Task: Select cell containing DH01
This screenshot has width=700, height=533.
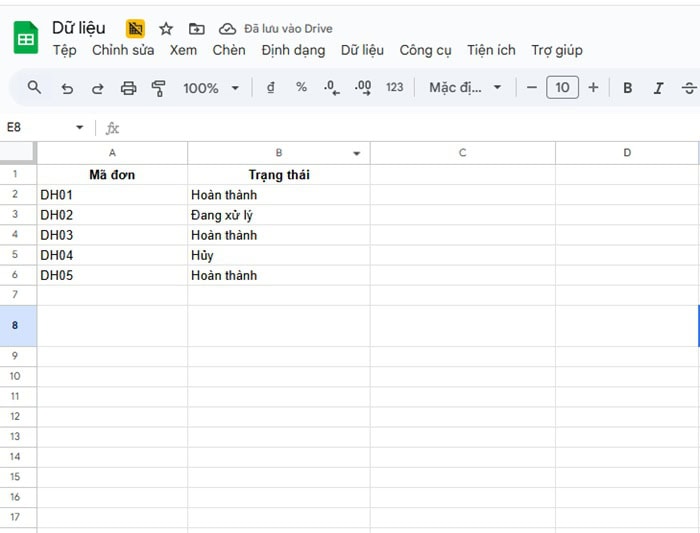Action: pos(112,195)
